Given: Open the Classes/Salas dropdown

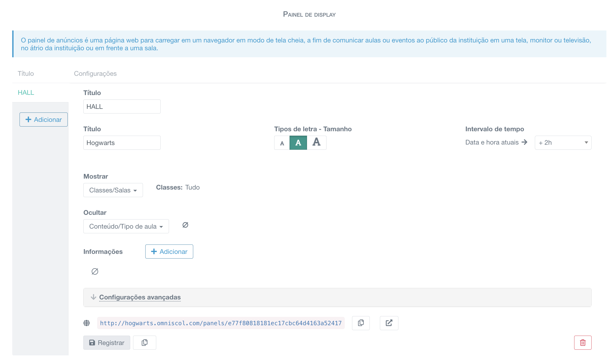Looking at the screenshot, I should [113, 190].
